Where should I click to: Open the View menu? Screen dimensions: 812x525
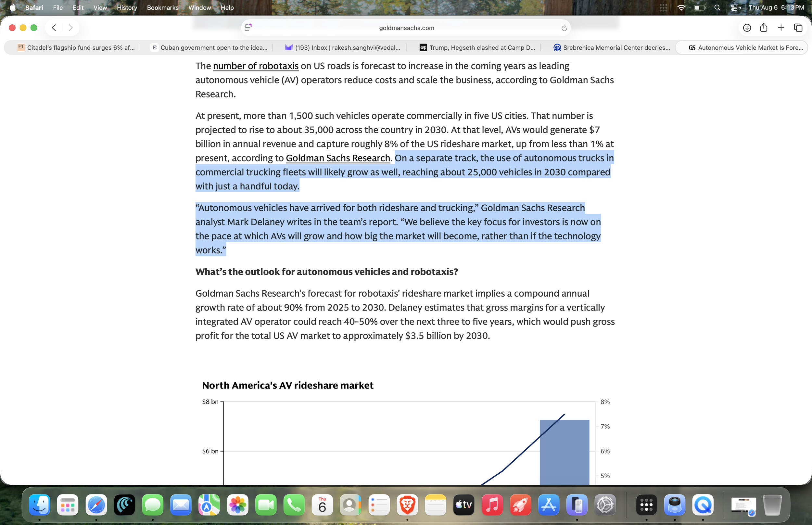[100, 7]
